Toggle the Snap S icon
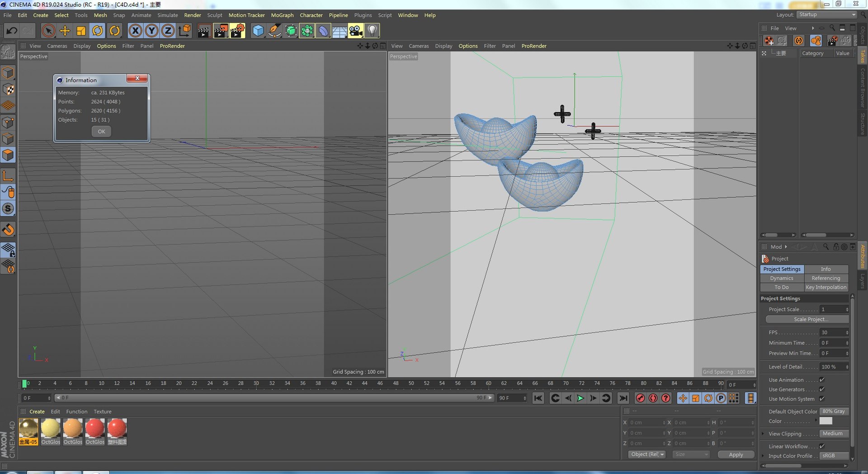 point(8,209)
